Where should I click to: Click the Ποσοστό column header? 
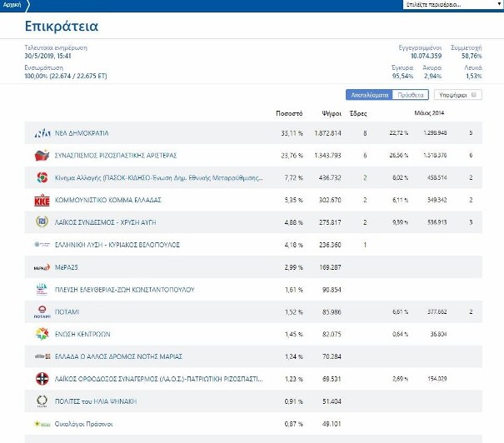289,113
